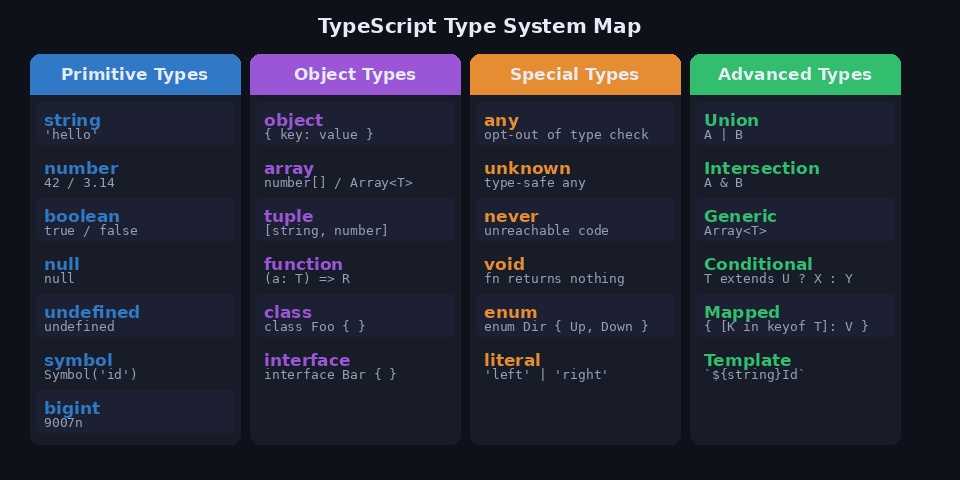Select the function type row
Screen dimensions: 960x480
355,269
